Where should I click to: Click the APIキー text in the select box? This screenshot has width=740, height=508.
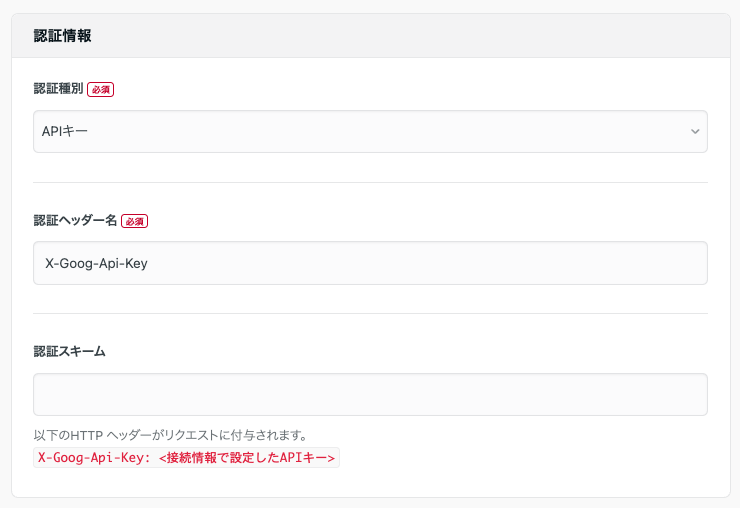click(x=67, y=131)
